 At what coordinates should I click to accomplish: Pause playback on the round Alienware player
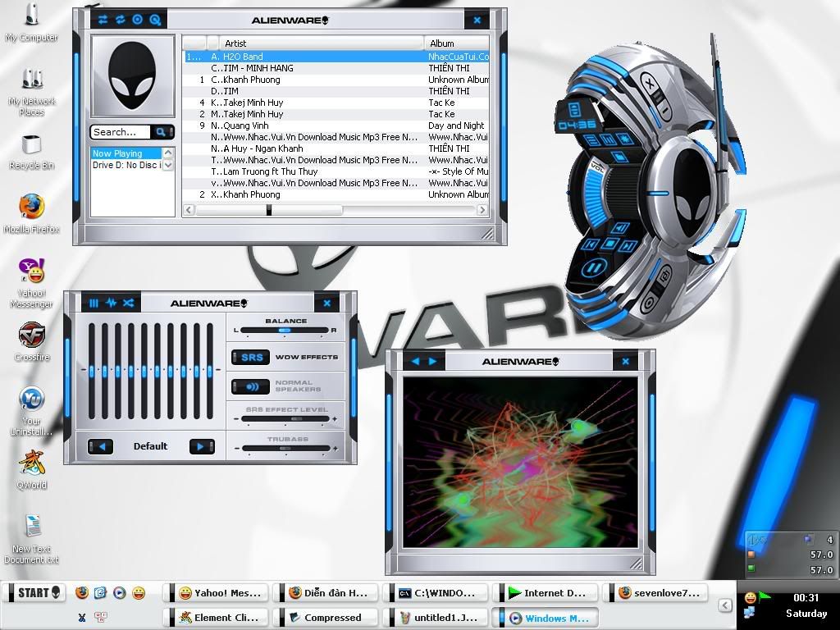pyautogui.click(x=592, y=267)
